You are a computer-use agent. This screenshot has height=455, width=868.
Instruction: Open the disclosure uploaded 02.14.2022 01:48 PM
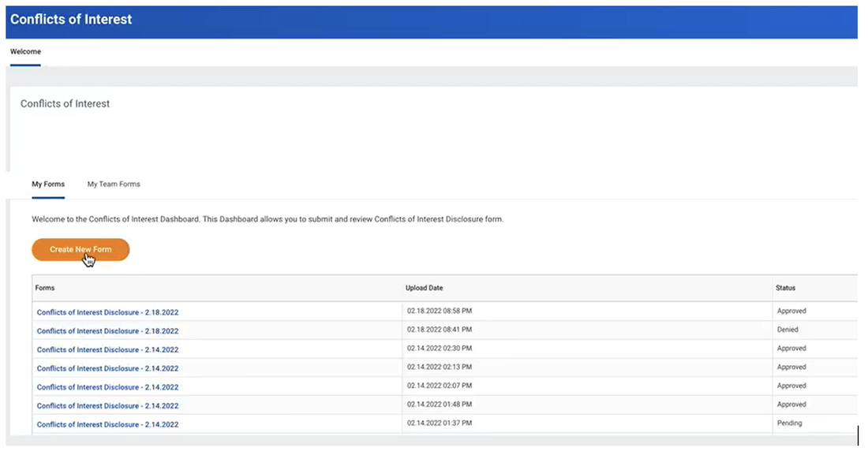tap(107, 405)
